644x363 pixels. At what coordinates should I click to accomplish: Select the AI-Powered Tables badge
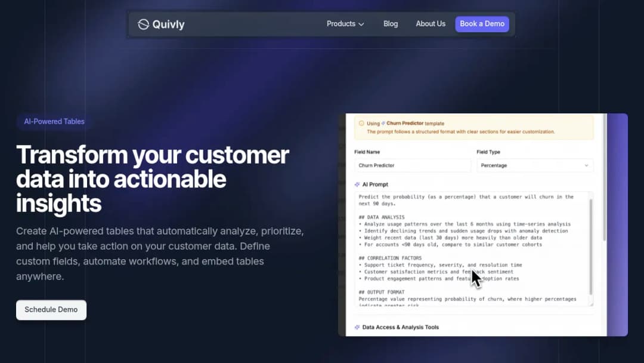click(54, 122)
